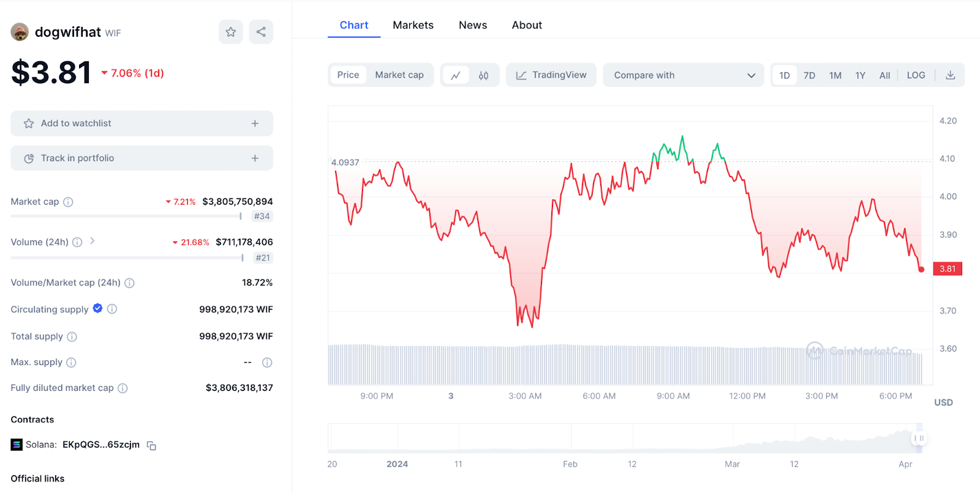Image resolution: width=980 pixels, height=492 pixels.
Task: Click the star favorite icon beside dogwifhat
Action: (x=231, y=32)
